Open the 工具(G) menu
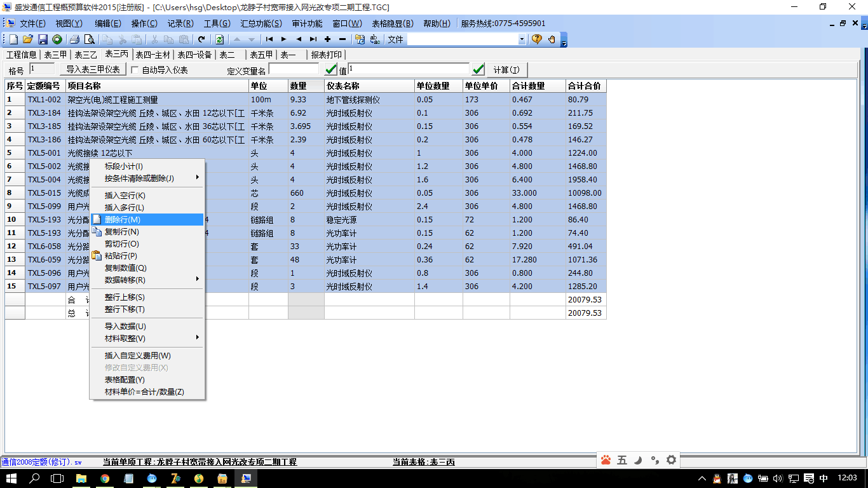 tap(217, 24)
